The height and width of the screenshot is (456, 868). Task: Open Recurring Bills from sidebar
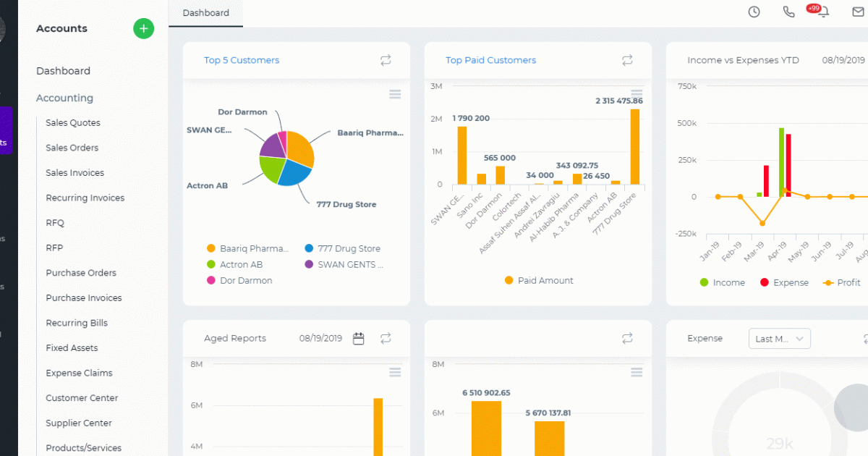click(77, 323)
